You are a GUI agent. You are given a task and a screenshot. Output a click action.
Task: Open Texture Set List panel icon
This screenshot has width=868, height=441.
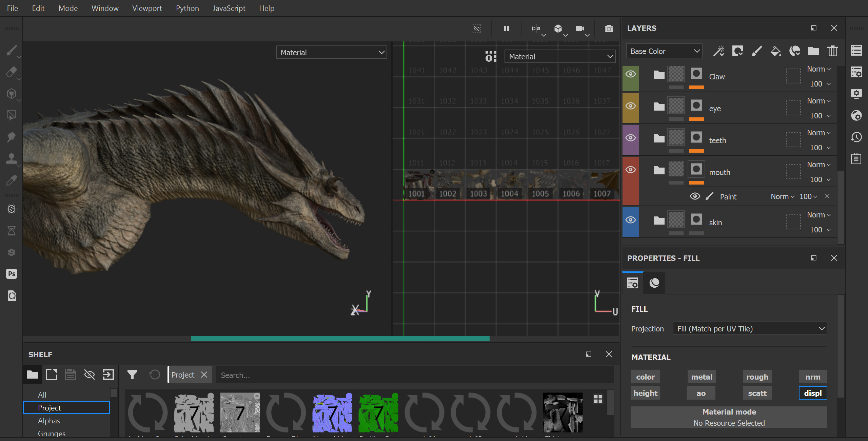856,51
